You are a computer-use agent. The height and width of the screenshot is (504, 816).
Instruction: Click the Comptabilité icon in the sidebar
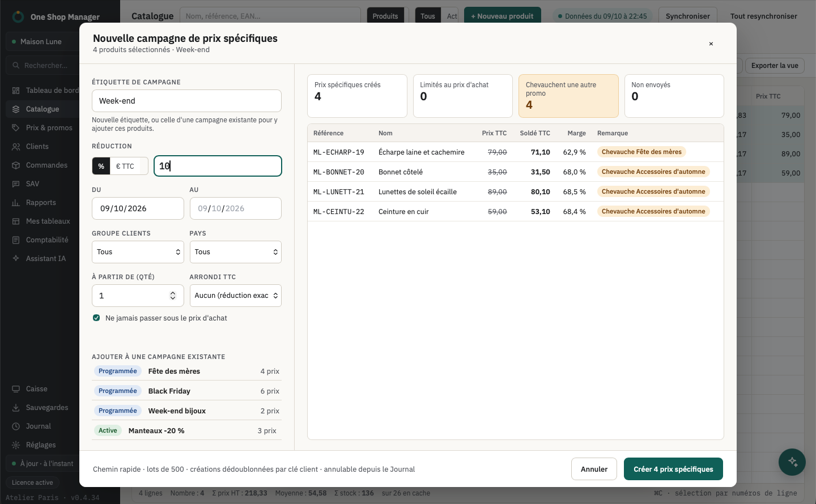[16, 240]
